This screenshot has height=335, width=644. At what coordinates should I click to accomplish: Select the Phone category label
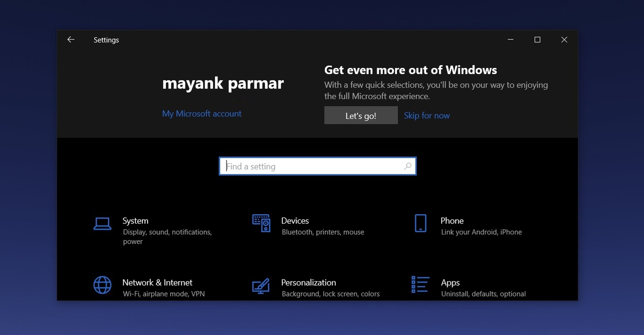[452, 221]
